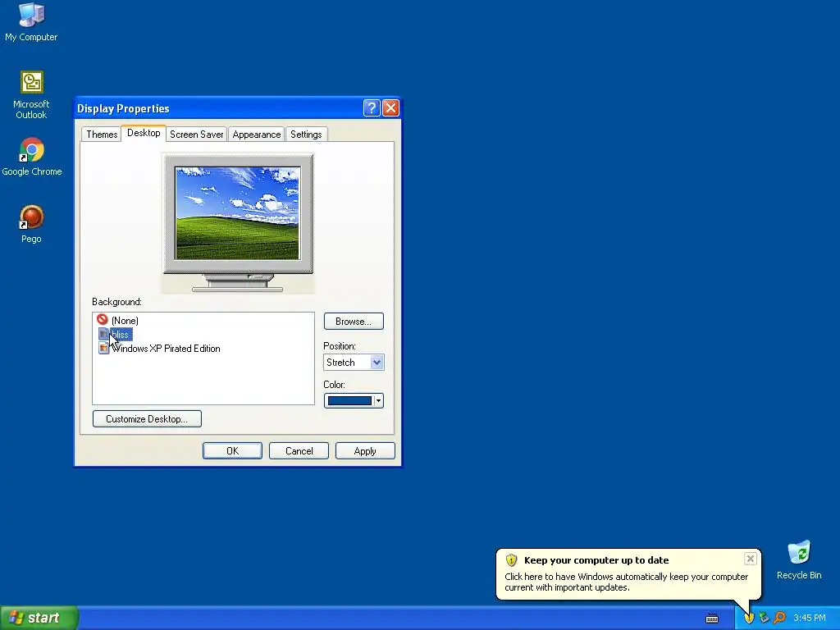
Task: Select the bliss background entry
Action: [x=121, y=335]
